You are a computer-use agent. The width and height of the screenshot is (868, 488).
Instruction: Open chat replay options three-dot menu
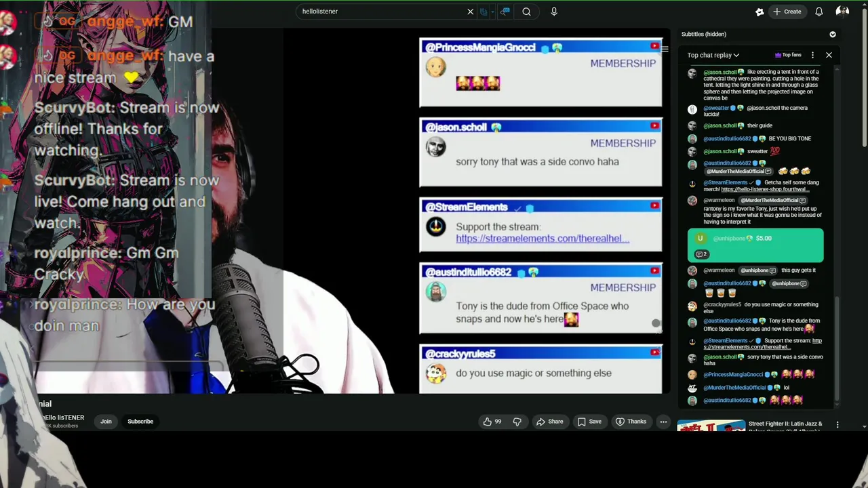pos(812,55)
